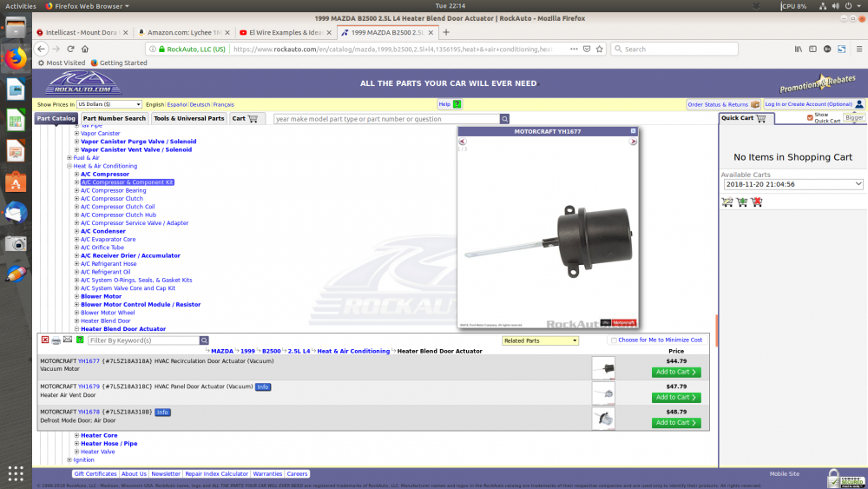Click Log In or Create Account
This screenshot has height=489, width=868.
(x=814, y=104)
